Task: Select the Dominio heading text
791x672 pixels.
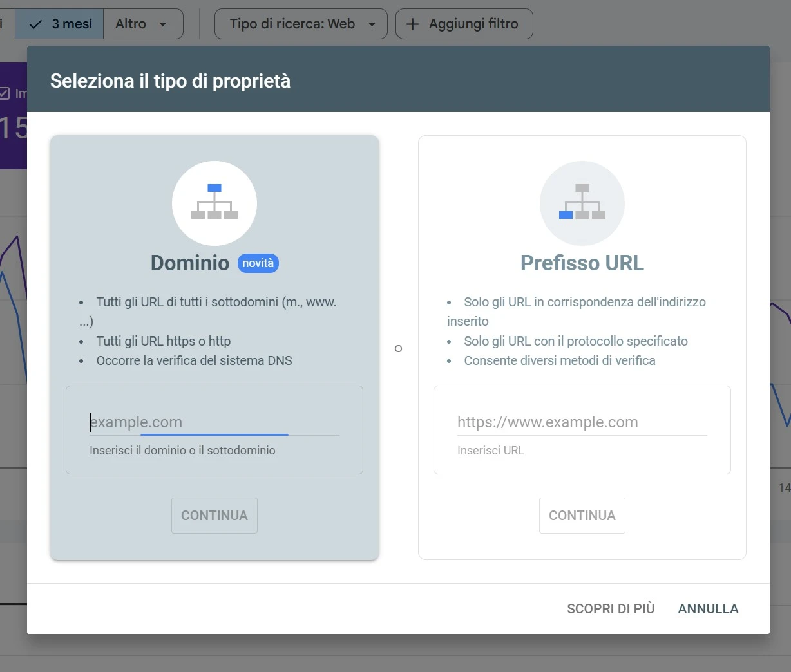Action: click(x=190, y=263)
